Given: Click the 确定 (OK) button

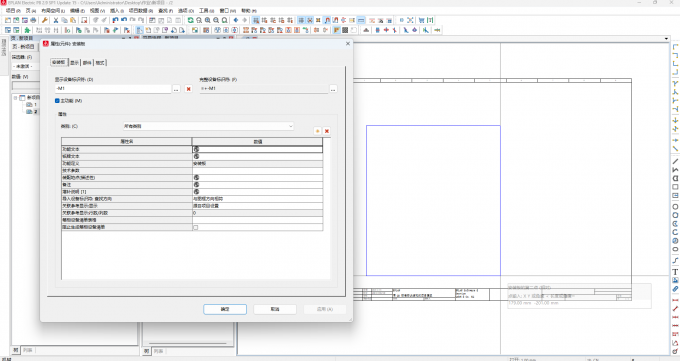Looking at the screenshot, I should [x=225, y=309].
